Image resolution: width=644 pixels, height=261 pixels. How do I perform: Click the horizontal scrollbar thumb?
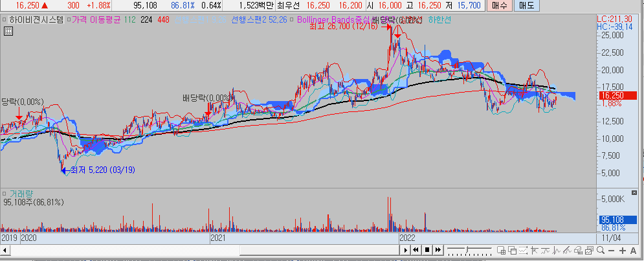(319, 250)
